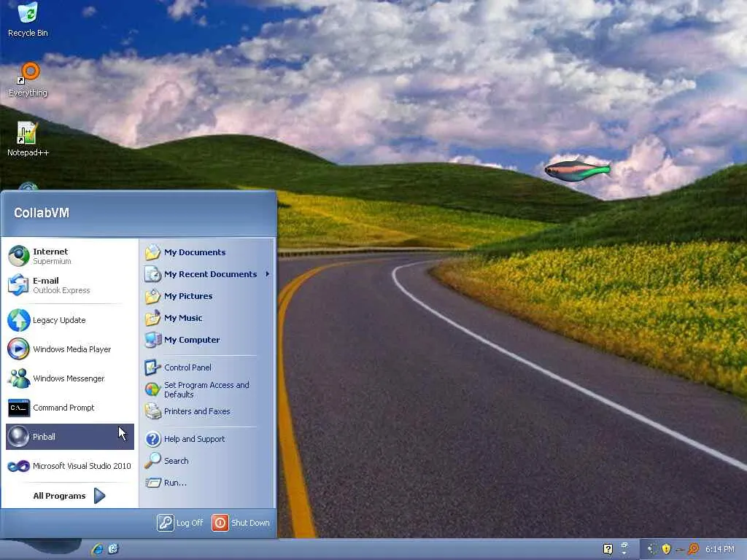Open Help and Support
This screenshot has width=747, height=560.
point(207,439)
